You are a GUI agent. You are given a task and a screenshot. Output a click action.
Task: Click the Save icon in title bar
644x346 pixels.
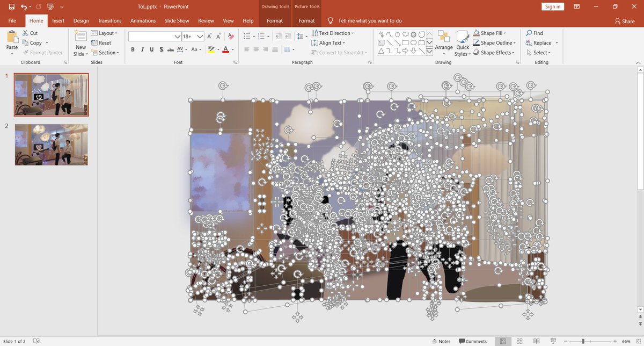[11, 7]
